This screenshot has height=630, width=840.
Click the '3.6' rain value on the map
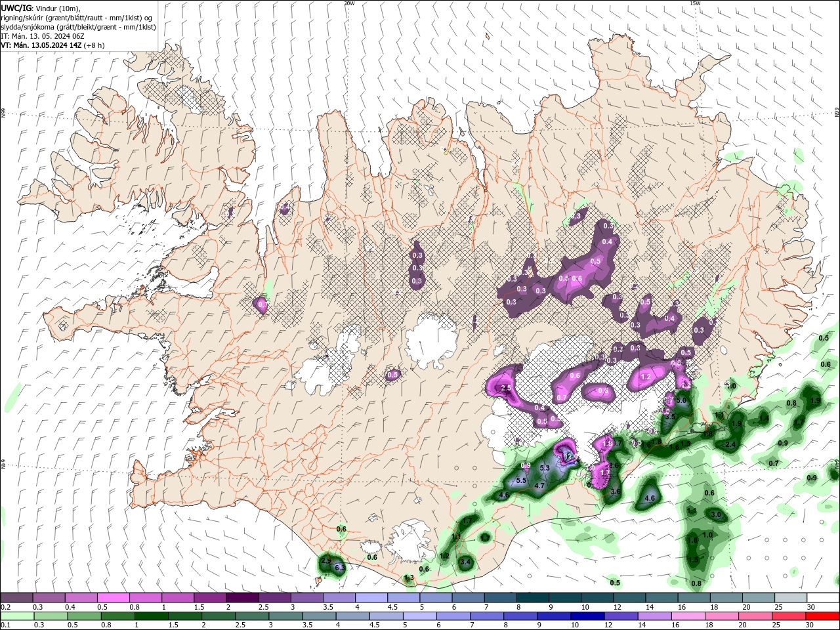616,491
